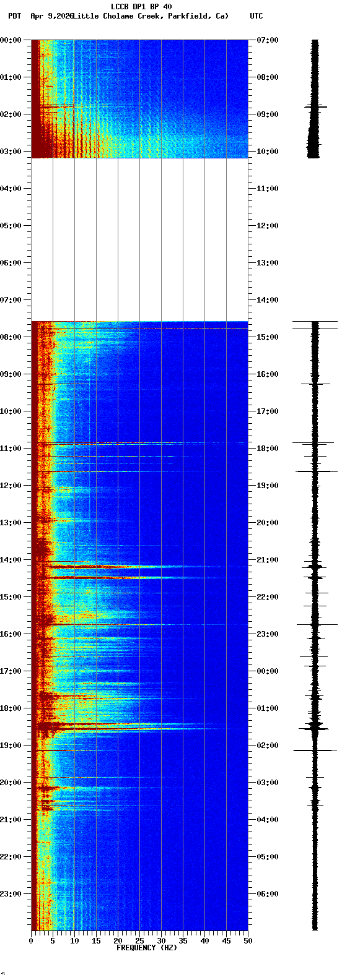Click the UTC time label "07:00"
Image resolution: width=342 pixels, height=980 pixels.
click(x=268, y=40)
